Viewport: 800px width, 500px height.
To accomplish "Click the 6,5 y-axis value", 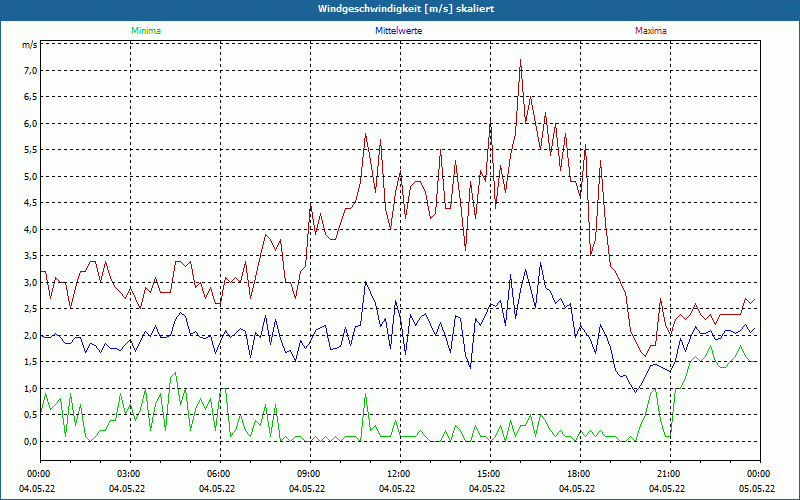I will pos(30,97).
